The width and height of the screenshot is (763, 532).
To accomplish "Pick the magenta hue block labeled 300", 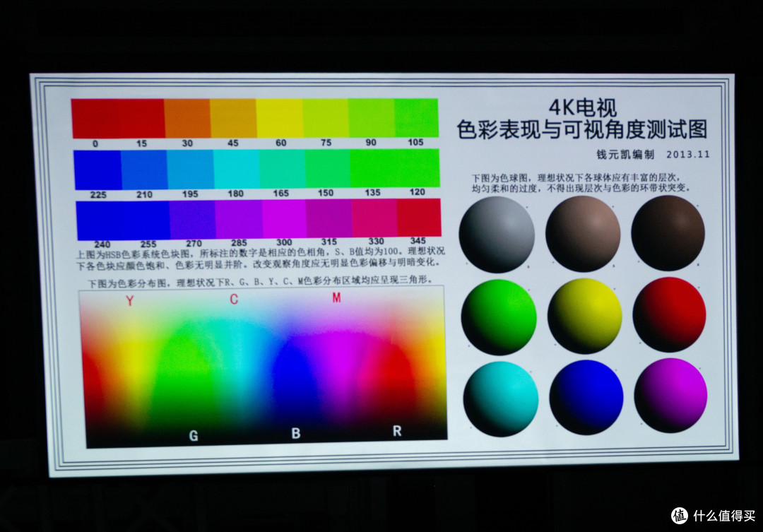I will point(284,218).
